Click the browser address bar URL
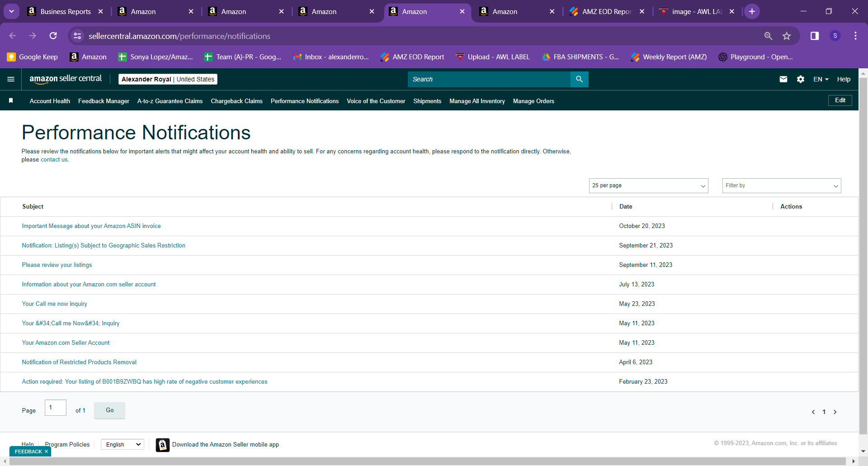 click(179, 36)
